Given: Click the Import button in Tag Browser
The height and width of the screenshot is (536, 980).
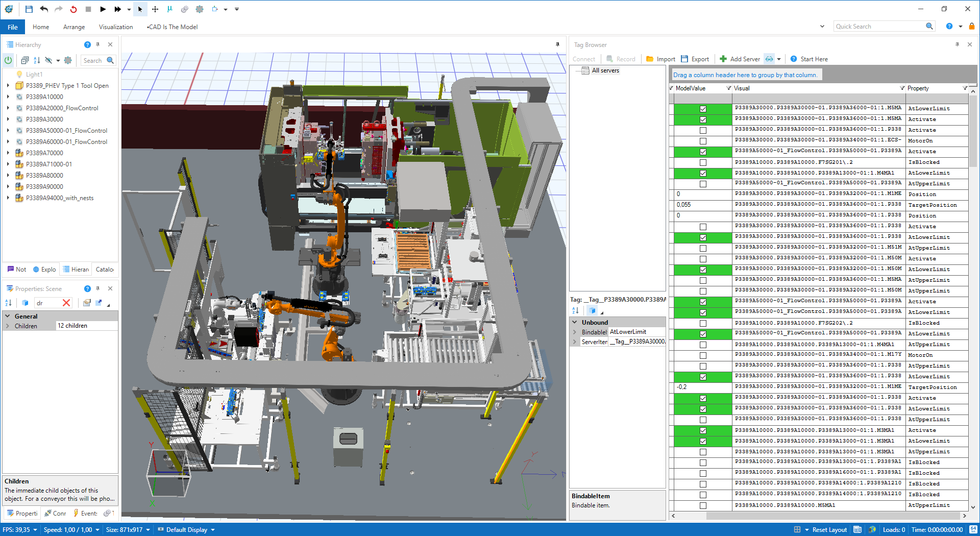Looking at the screenshot, I should [x=660, y=59].
